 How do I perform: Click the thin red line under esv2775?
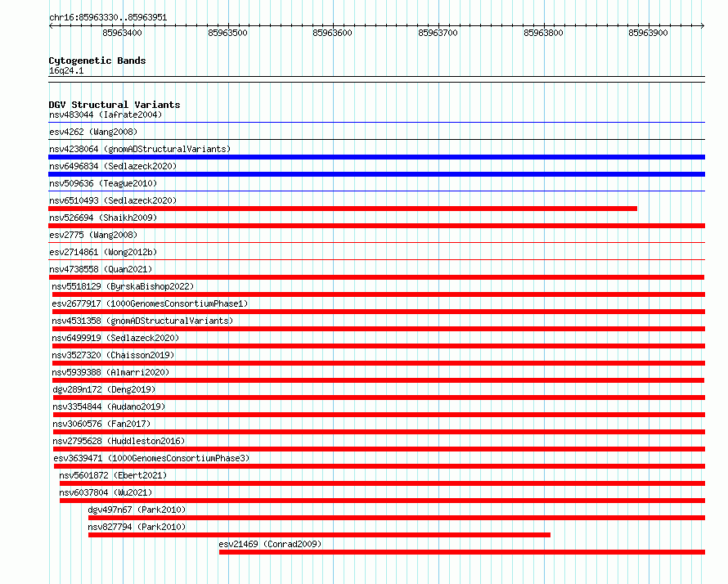coord(376,242)
